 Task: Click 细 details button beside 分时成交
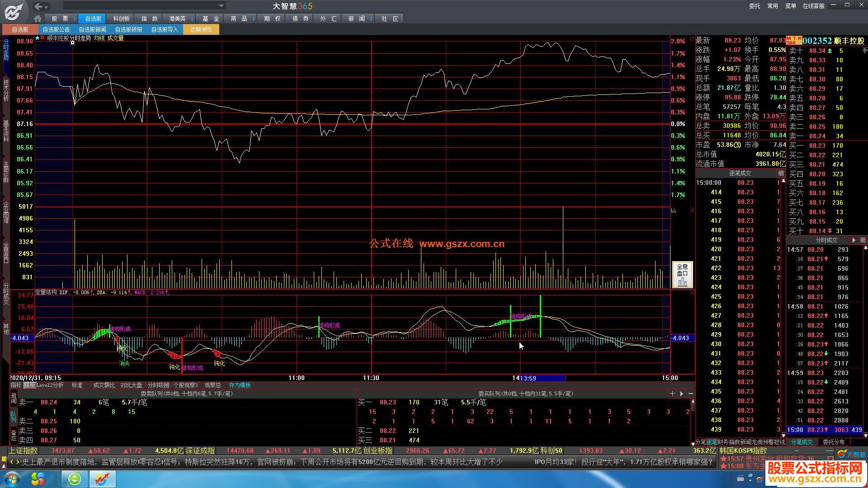(863, 240)
